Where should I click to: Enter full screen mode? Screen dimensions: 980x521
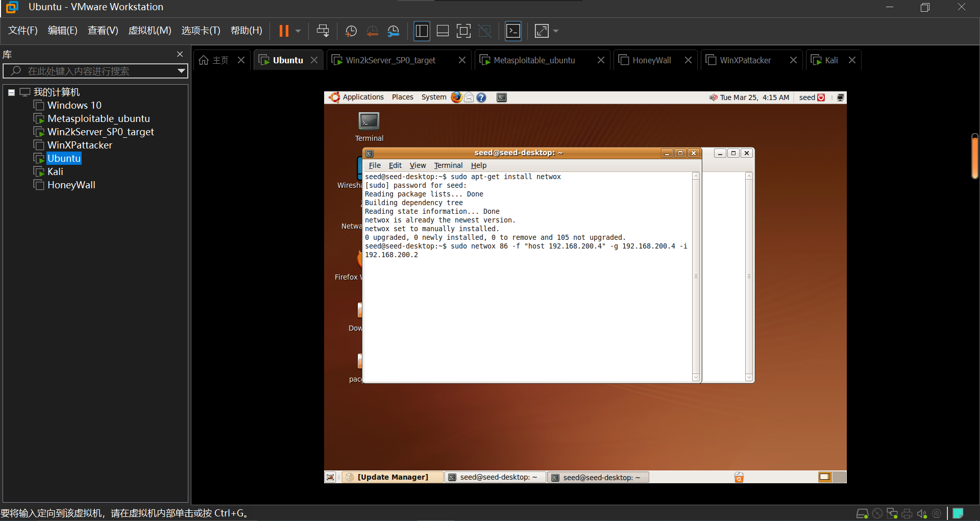tap(463, 31)
